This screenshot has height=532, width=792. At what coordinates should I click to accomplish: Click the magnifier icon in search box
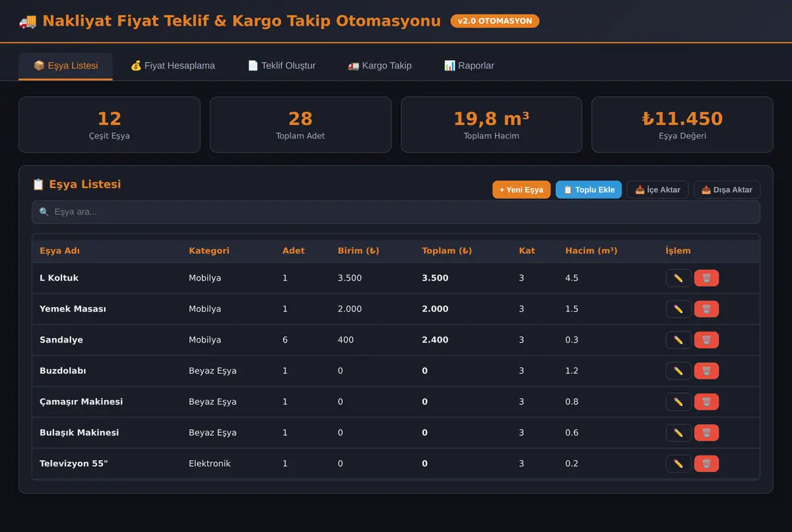click(x=44, y=213)
